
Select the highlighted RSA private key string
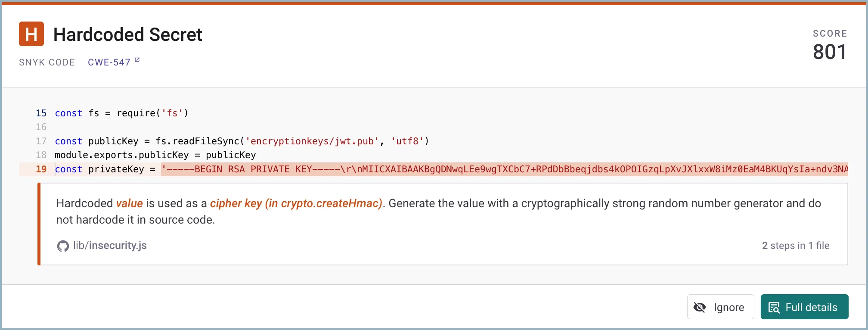pyautogui.click(x=387, y=169)
